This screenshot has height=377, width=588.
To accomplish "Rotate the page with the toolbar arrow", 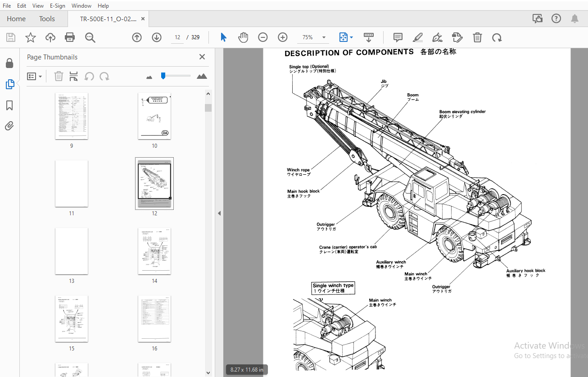I will click(x=497, y=37).
